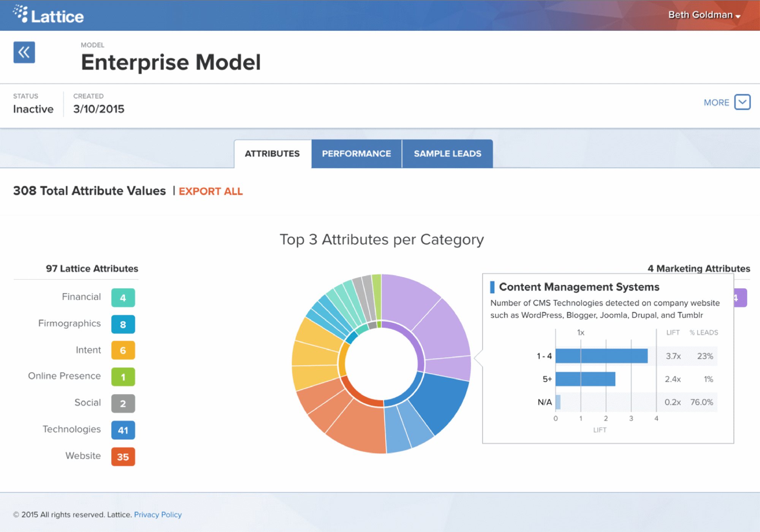Click the Social count badge 2
Screen dimensions: 760x532
pyautogui.click(x=123, y=403)
